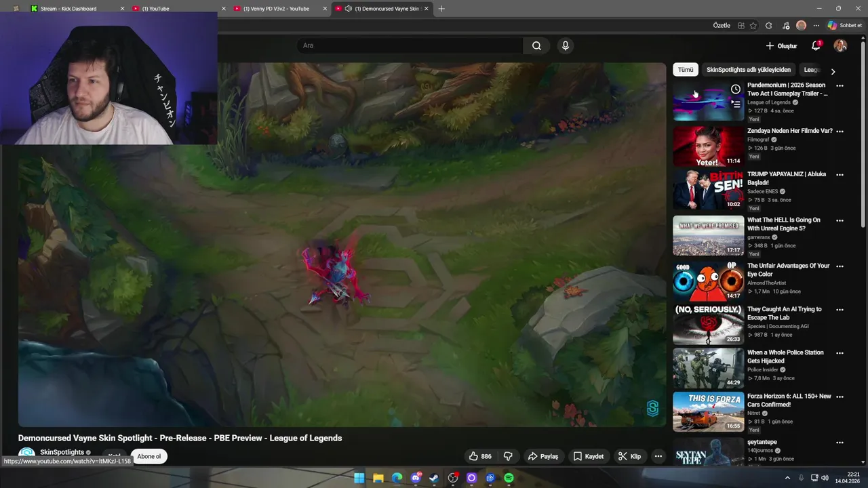868x488 pixels.
Task: Open volume control in system tray
Action: [x=825, y=478]
